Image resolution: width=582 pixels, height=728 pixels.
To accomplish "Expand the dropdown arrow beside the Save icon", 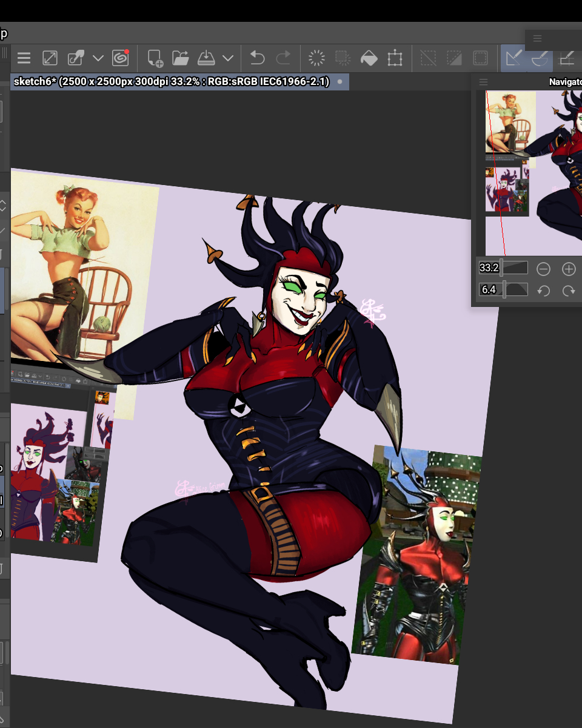I will pyautogui.click(x=228, y=58).
